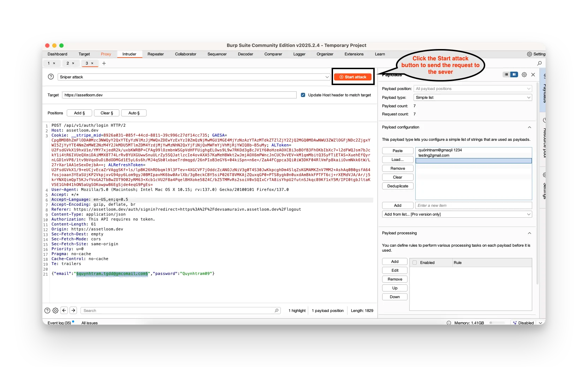The image size is (588, 367).
Task: Click the Clear payload list button
Action: point(398,177)
